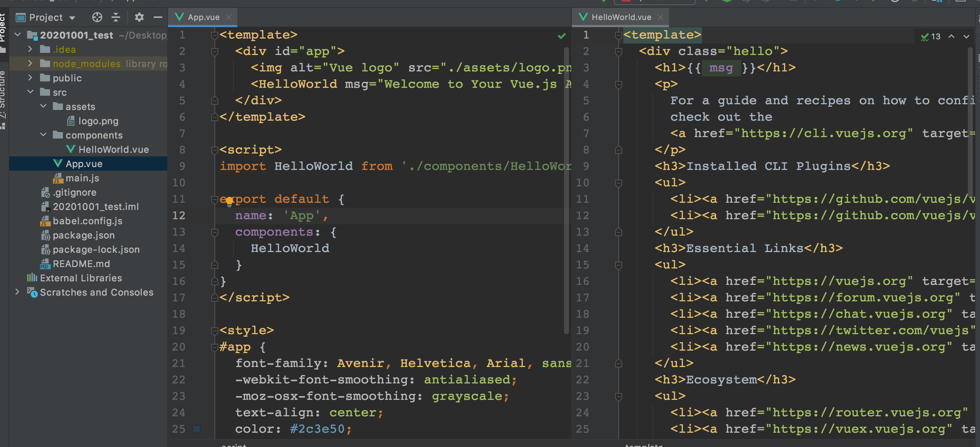
Task: Click 'Installed CLI Plugins' heading text
Action: pyautogui.click(x=768, y=166)
